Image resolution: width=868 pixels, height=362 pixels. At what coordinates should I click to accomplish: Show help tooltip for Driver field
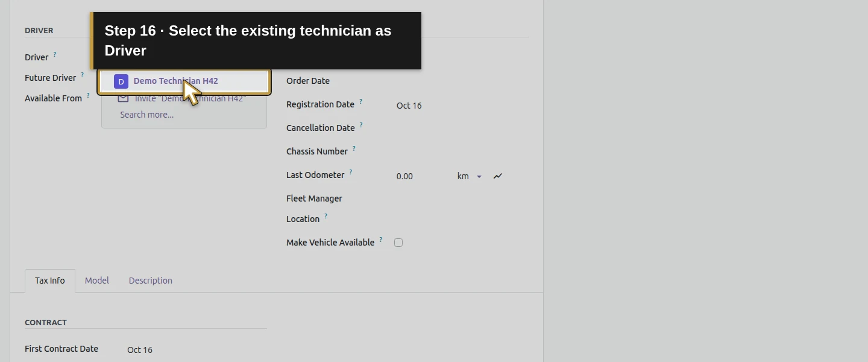coord(54,54)
